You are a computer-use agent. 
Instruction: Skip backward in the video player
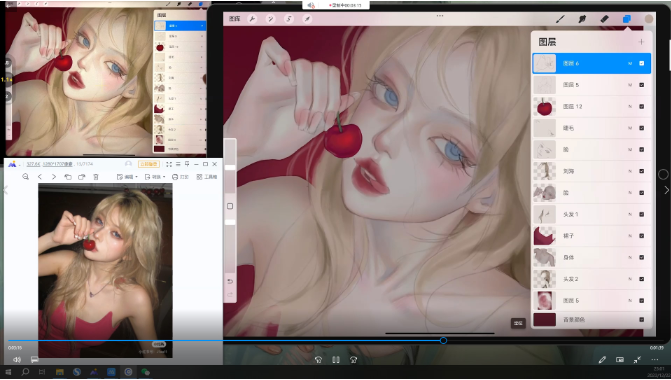point(318,360)
